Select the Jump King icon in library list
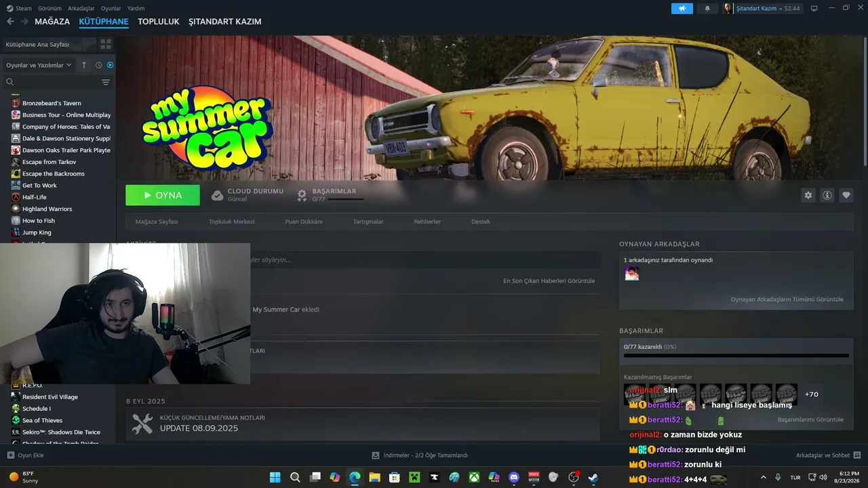 tap(16, 232)
